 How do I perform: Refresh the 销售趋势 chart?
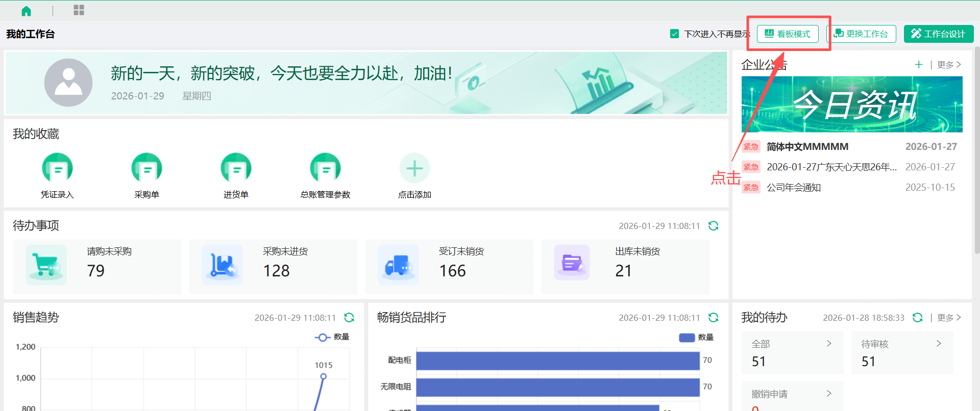(x=349, y=318)
